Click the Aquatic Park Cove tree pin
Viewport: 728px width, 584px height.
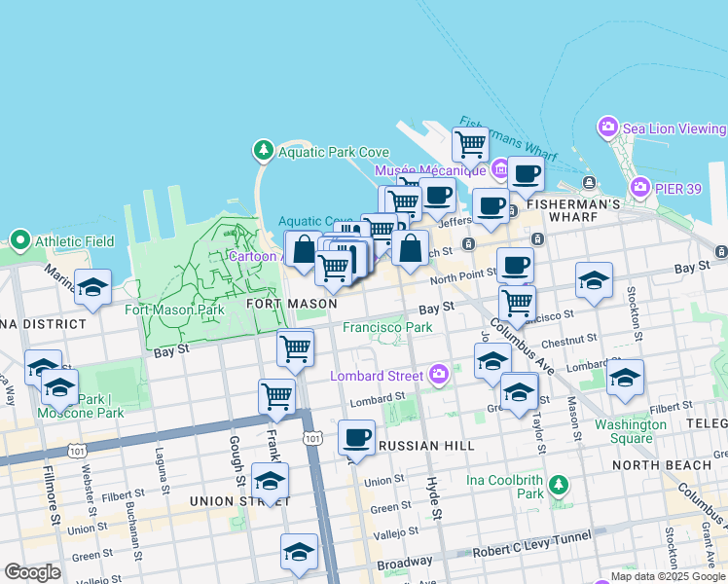264,151
